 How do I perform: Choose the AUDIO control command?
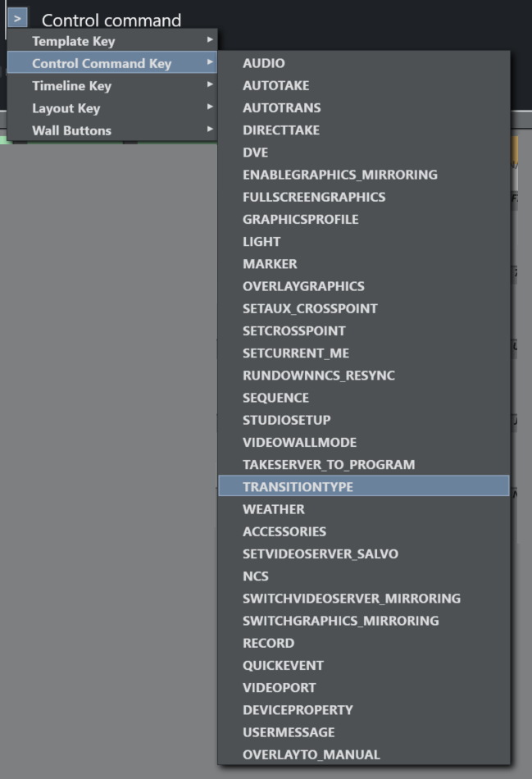coord(264,63)
